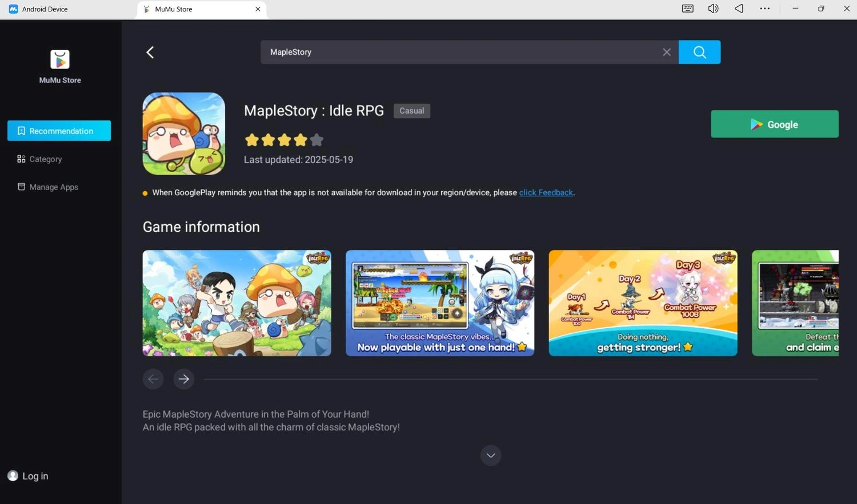Go back using the store back arrow

pyautogui.click(x=150, y=52)
